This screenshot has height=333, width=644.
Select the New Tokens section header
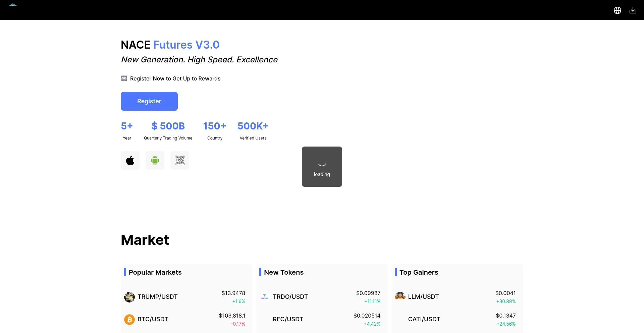pyautogui.click(x=283, y=272)
